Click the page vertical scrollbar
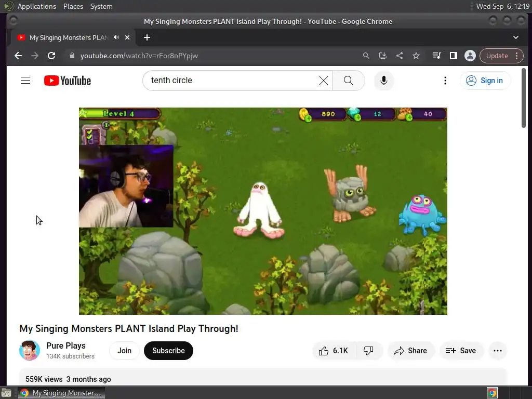 click(x=524, y=98)
